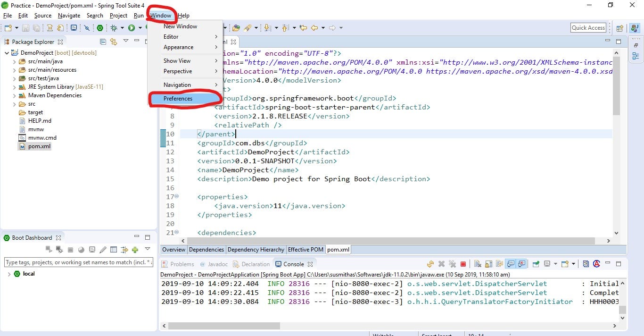Switch to the Effective POM tab
The image size is (644, 336).
[305, 250]
